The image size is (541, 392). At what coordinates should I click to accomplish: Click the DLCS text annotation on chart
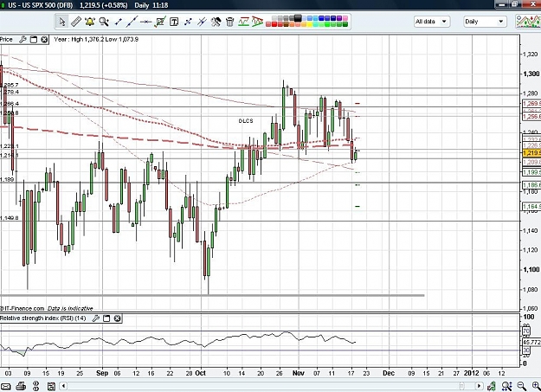pos(246,121)
